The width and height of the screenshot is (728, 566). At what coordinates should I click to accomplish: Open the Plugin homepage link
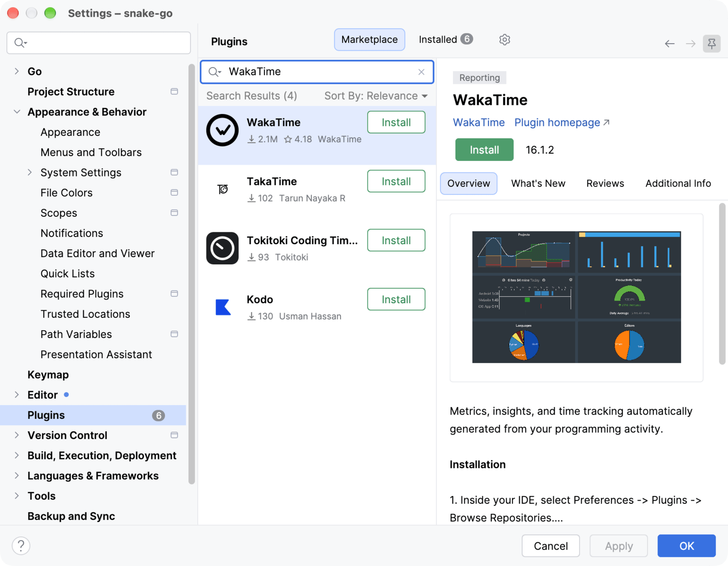coord(561,123)
